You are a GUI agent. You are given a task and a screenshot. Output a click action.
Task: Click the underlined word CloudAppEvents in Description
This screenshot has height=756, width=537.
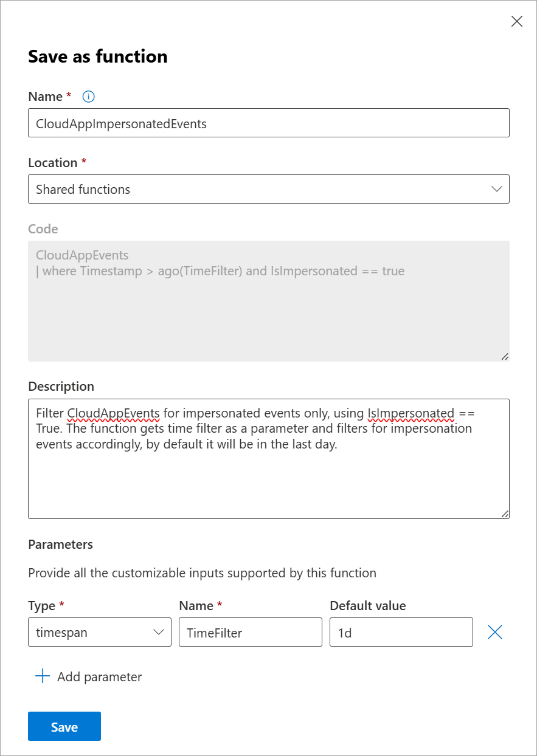pos(113,414)
